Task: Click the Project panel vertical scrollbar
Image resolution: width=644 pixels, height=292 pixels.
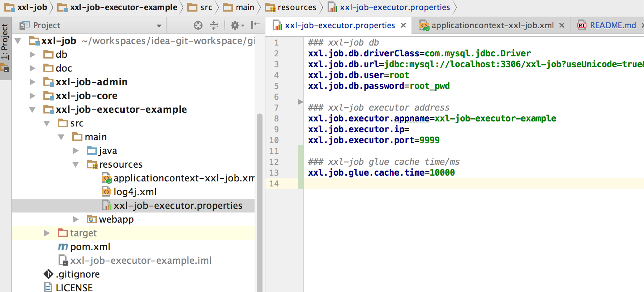Action: (x=259, y=202)
